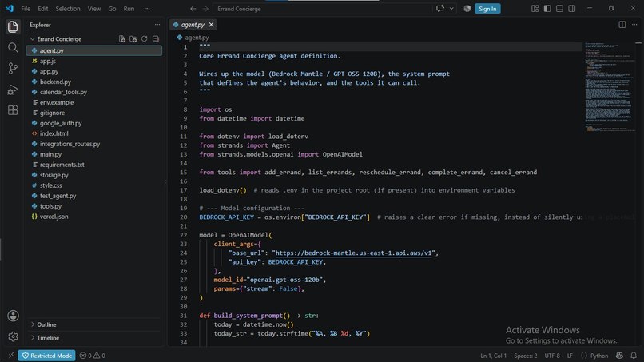Click the Copilot icon beside Sign In
Image resolution: width=644 pixels, height=362 pixels.
click(467, 9)
